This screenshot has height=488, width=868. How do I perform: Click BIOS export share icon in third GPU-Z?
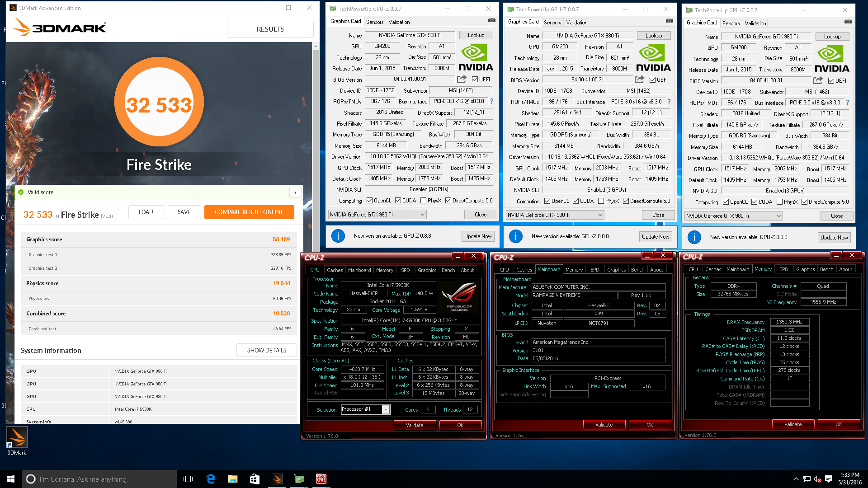click(818, 80)
